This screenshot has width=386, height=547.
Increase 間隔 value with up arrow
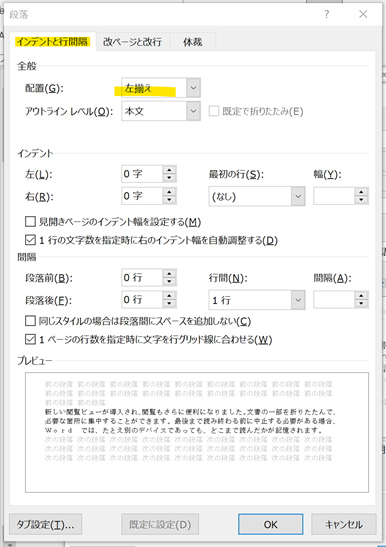coord(362,296)
